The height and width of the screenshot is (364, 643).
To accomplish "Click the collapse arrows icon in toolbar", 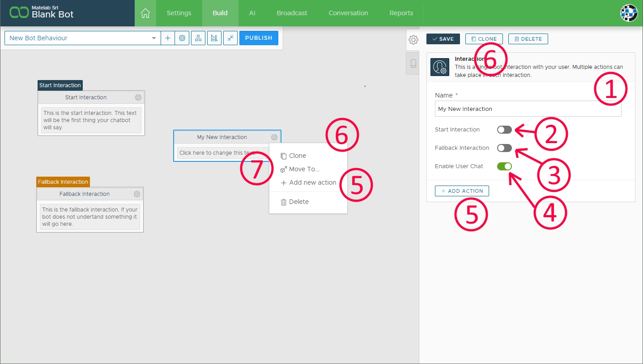I will point(230,38).
